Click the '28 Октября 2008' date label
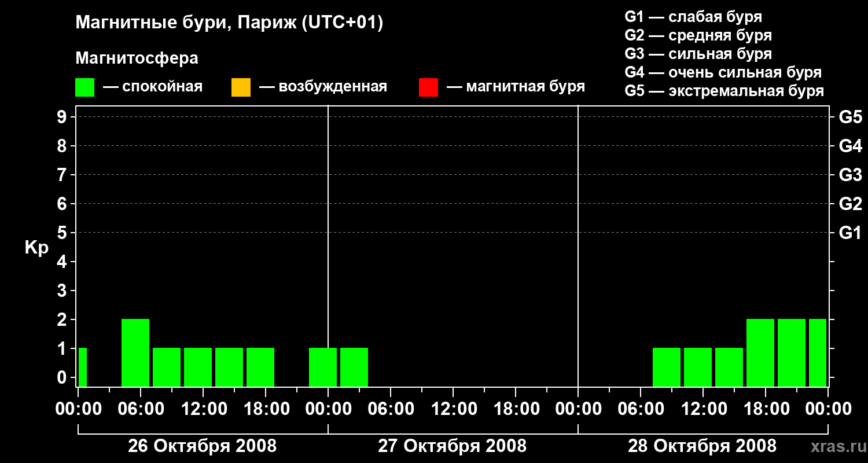The height and width of the screenshot is (463, 868). [x=702, y=446]
